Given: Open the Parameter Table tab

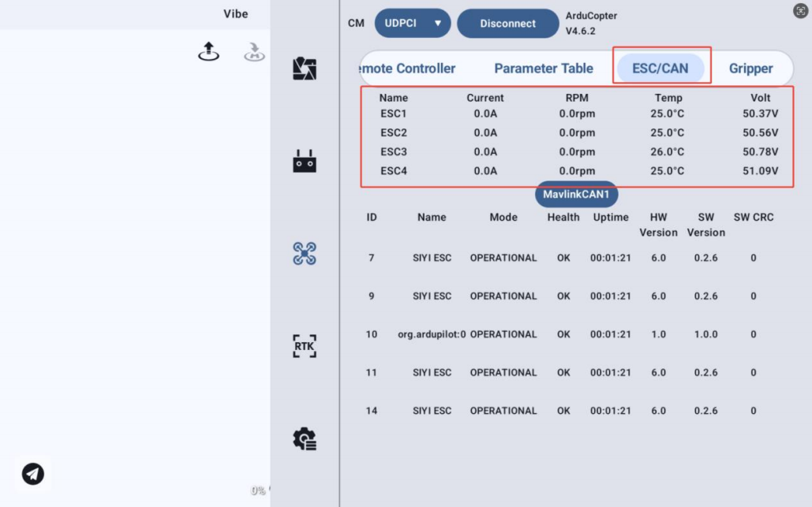Looking at the screenshot, I should 543,68.
